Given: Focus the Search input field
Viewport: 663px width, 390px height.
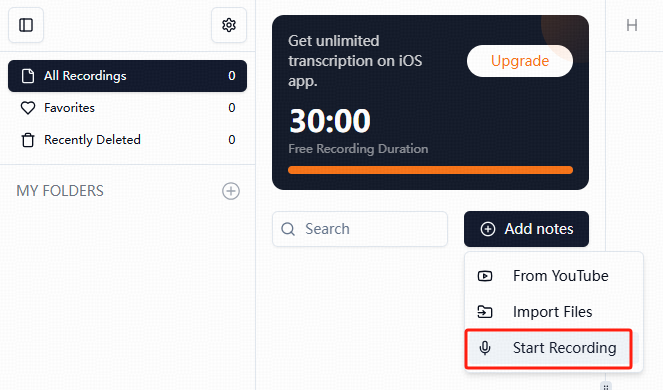Looking at the screenshot, I should (x=360, y=229).
